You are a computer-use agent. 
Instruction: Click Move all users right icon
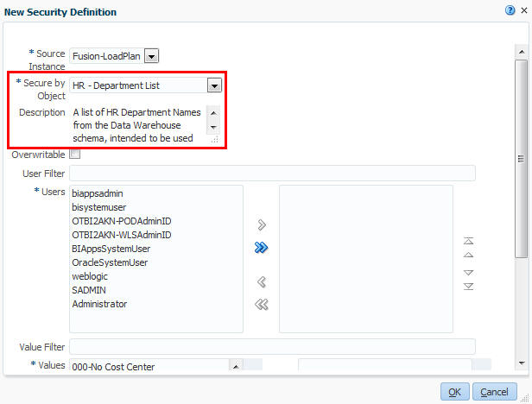(261, 248)
